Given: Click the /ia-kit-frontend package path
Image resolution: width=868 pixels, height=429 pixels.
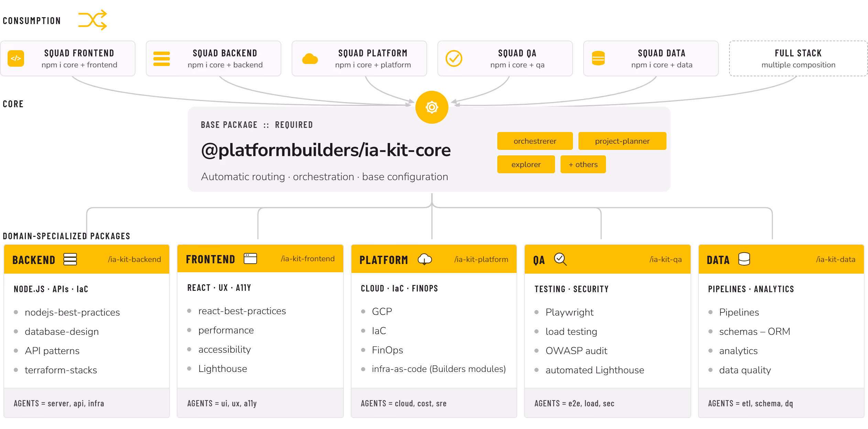Looking at the screenshot, I should [x=308, y=259].
